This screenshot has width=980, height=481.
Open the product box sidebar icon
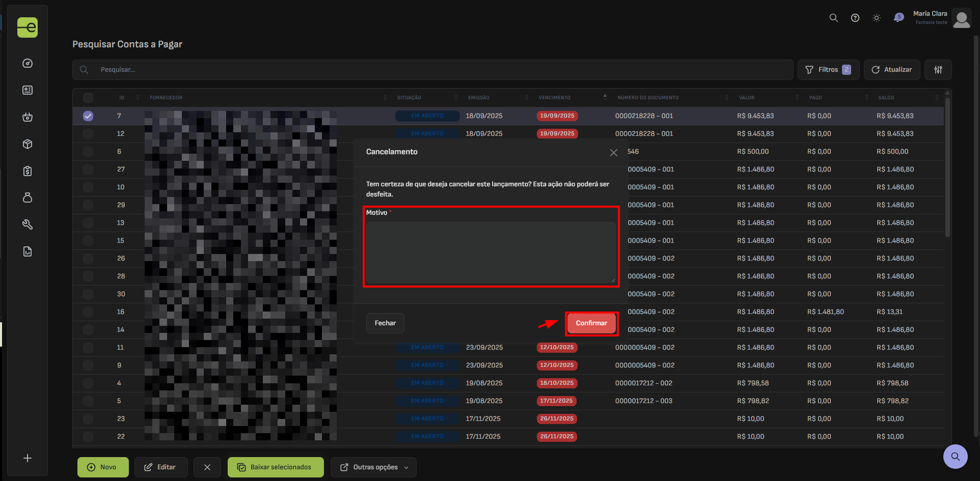(28, 144)
